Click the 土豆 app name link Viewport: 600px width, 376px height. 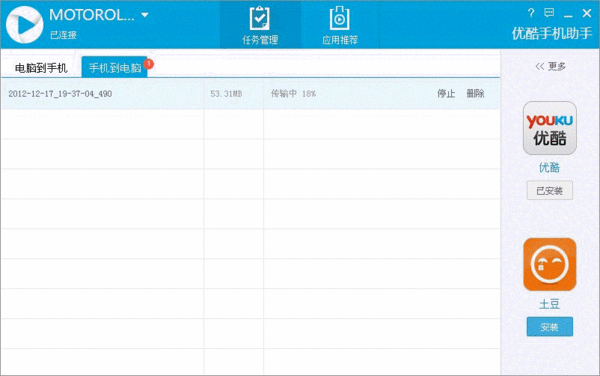pos(549,304)
